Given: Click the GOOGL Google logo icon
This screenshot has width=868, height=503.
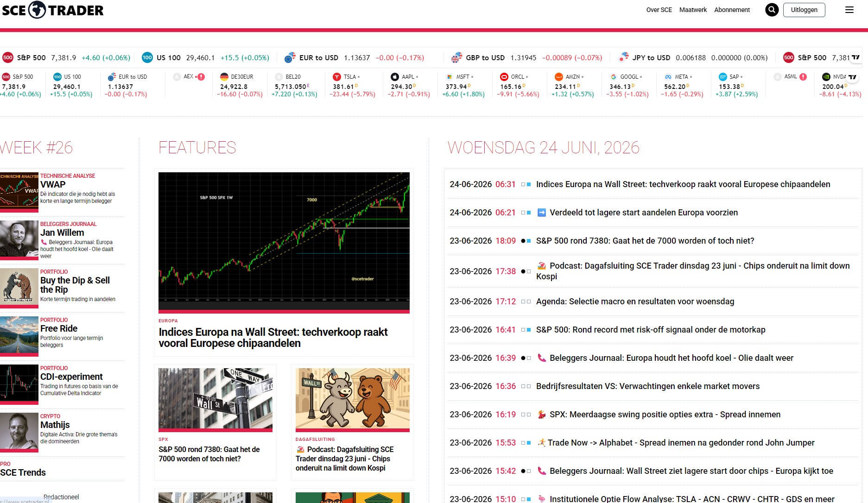Looking at the screenshot, I should [614, 77].
